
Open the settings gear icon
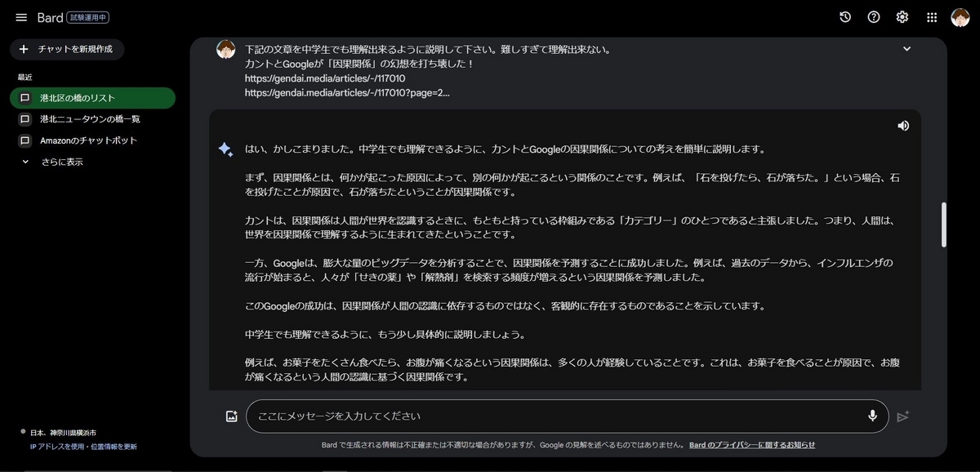[902, 17]
